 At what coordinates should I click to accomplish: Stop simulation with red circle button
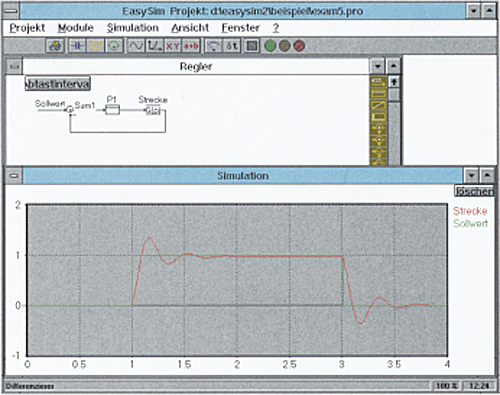(299, 46)
